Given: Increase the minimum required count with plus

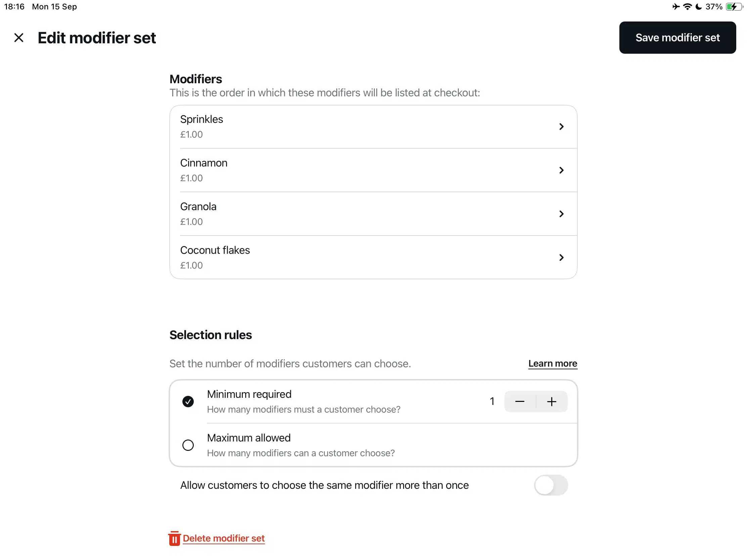Looking at the screenshot, I should (552, 401).
